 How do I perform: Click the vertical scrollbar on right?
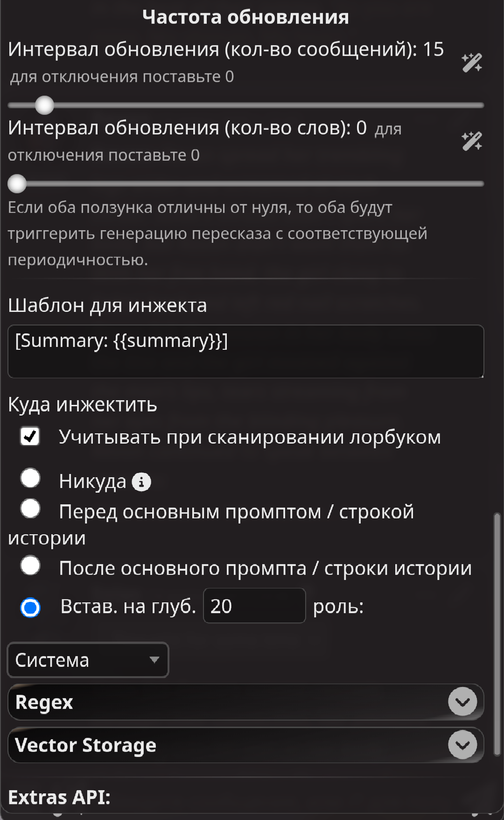click(x=497, y=634)
